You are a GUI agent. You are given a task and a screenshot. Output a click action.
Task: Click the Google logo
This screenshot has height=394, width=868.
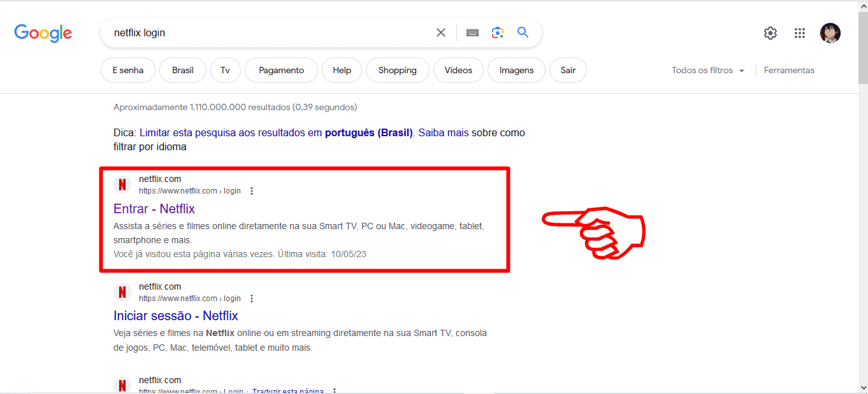click(x=43, y=33)
